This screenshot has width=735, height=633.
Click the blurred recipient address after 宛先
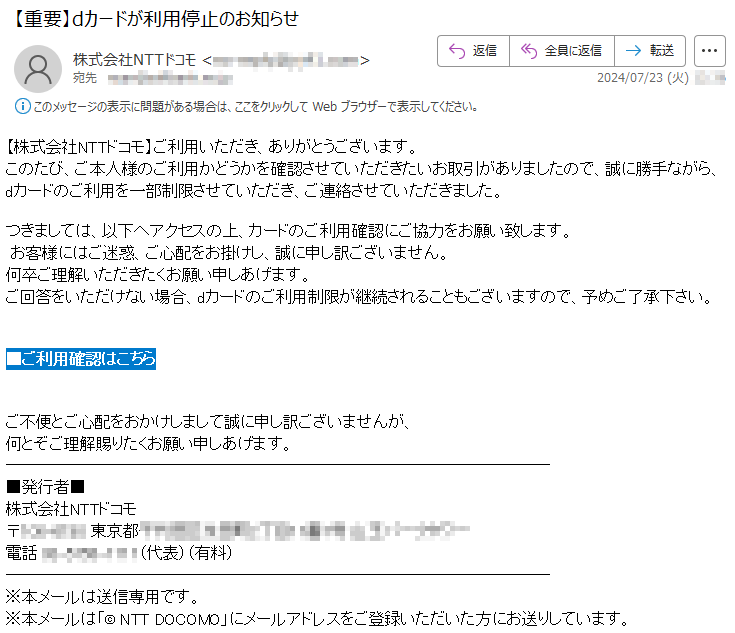click(x=170, y=79)
